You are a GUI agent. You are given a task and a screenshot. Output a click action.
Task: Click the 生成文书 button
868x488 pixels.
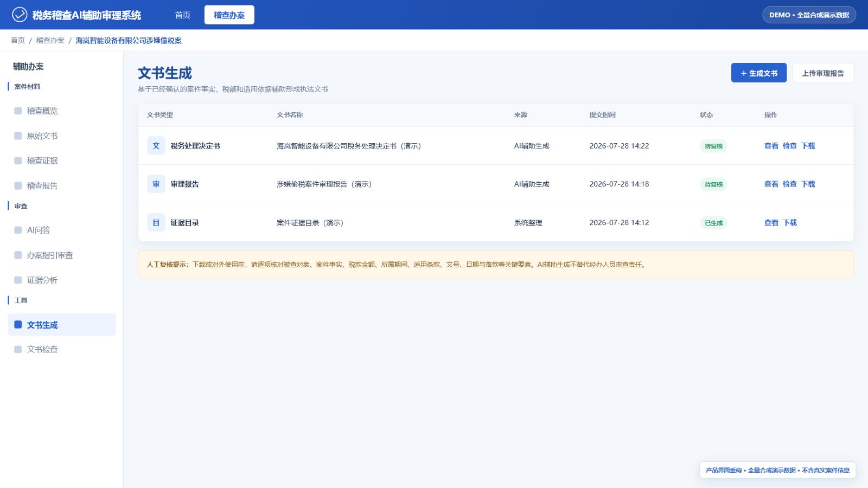pyautogui.click(x=759, y=73)
